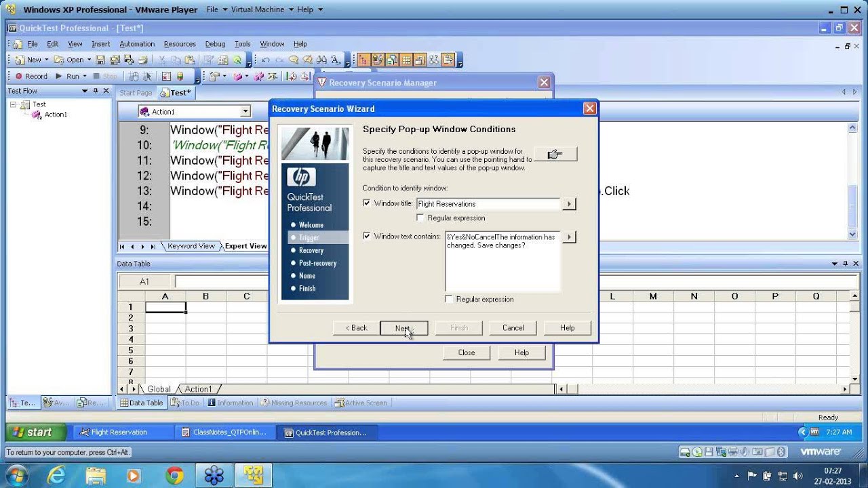This screenshot has width=868, height=488.
Task: Click the Record button in toolbar
Action: (31, 76)
